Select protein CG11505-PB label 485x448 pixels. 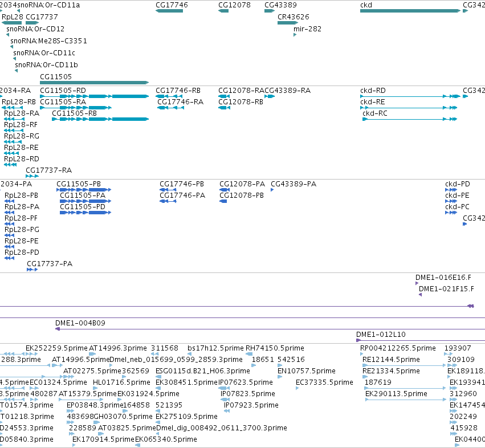(79, 184)
